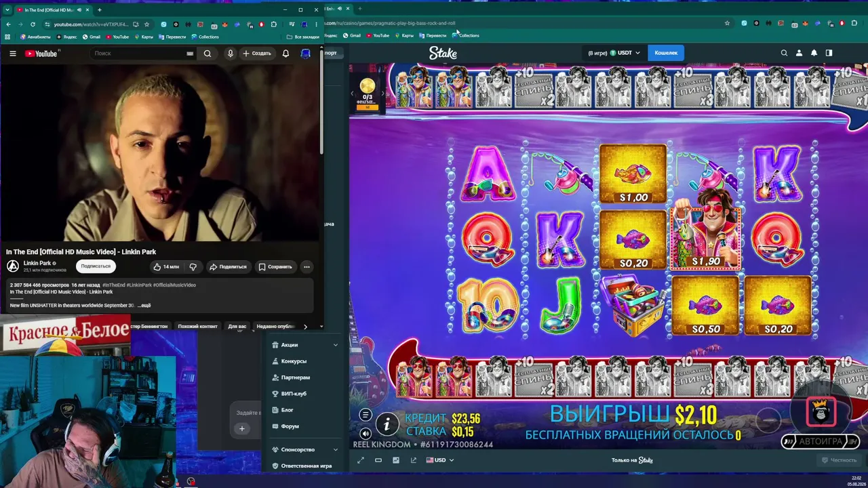Like the In The End video
868x488 pixels.
[x=166, y=267]
